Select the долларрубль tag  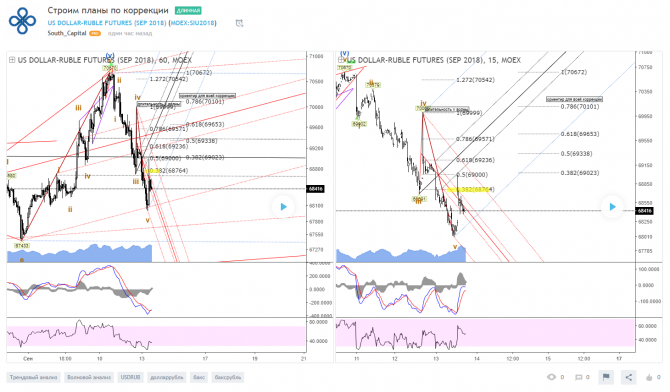coord(167,377)
